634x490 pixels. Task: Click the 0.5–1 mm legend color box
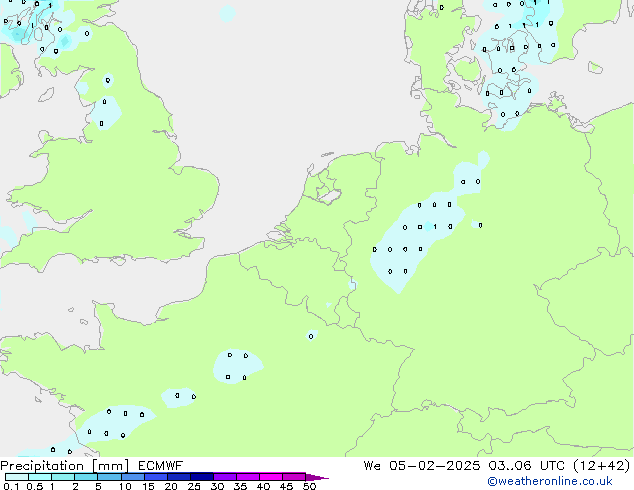[40, 477]
